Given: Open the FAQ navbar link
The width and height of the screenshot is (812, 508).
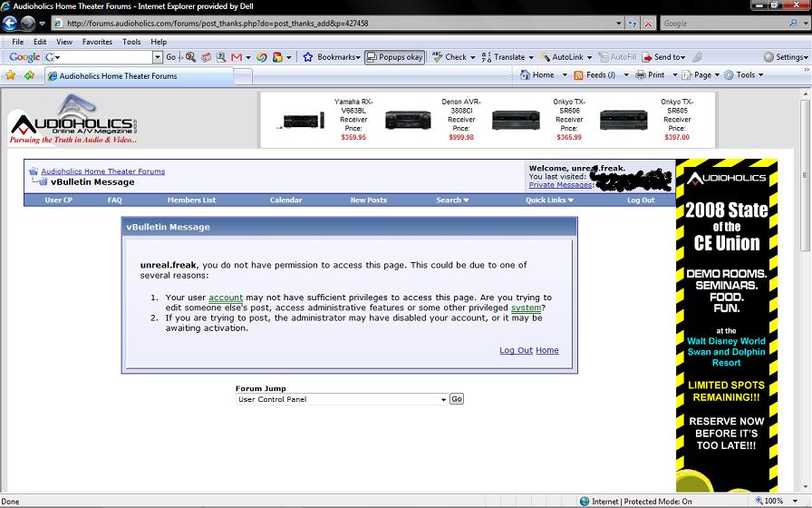Looking at the screenshot, I should pos(114,200).
